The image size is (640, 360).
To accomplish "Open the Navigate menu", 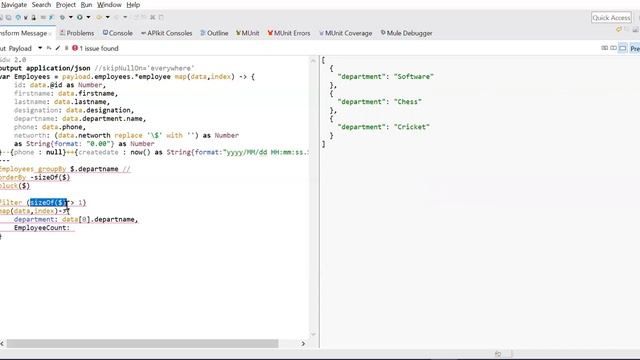I will pyautogui.click(x=13, y=5).
